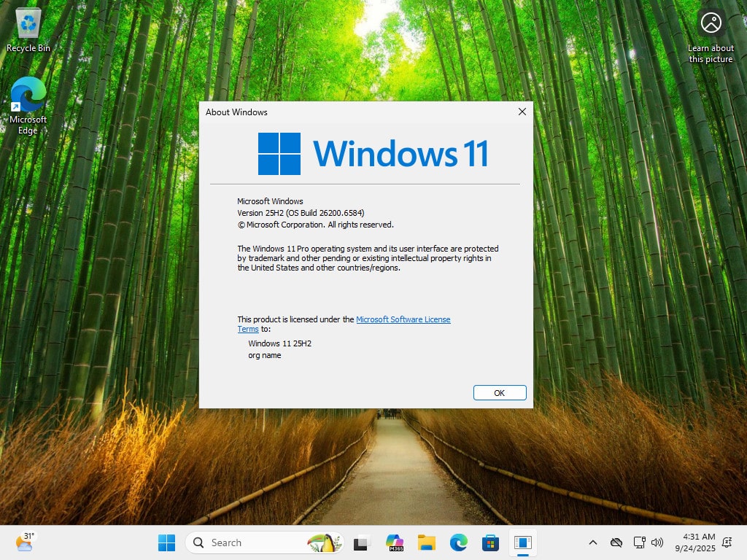Launch the Microsoft 365 Copilot taskbar app
Screen dimensions: 747x560
[x=395, y=542]
